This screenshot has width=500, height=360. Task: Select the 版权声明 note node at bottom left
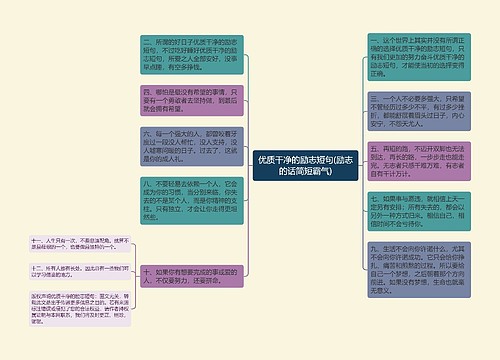pyautogui.click(x=80, y=308)
